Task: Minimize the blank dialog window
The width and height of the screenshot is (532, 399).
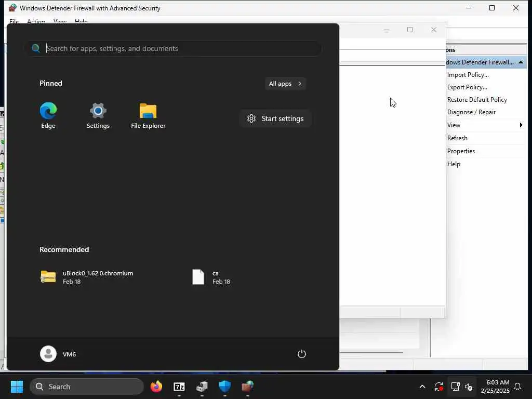Action: coord(386,30)
